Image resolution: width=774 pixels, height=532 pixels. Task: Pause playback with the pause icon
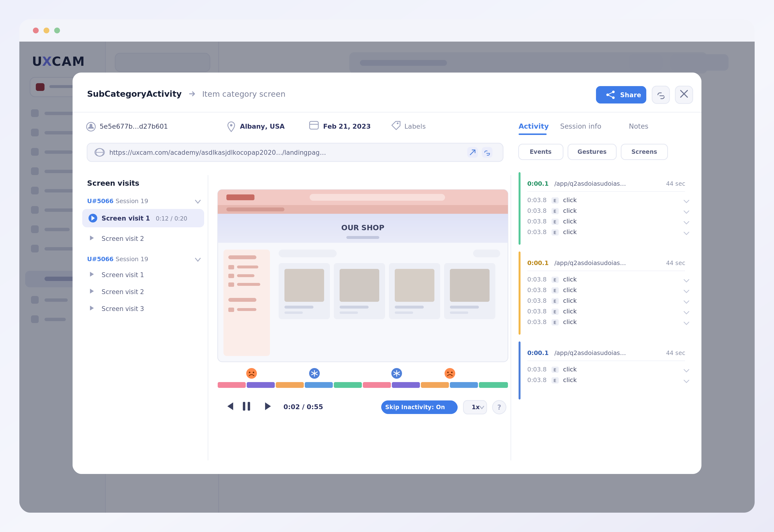pos(246,406)
